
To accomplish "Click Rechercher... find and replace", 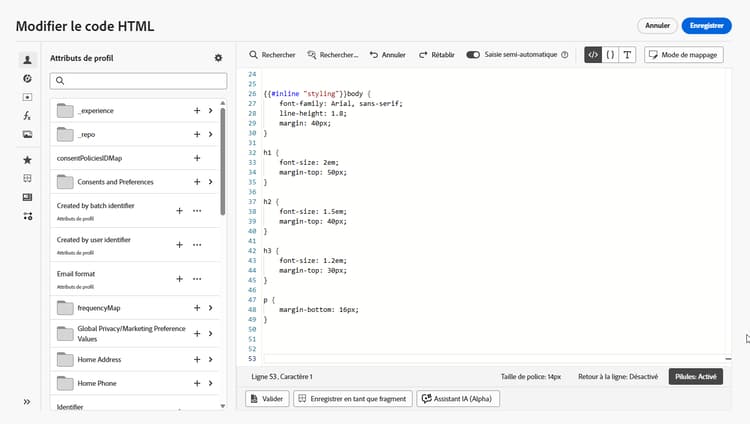I will (332, 55).
